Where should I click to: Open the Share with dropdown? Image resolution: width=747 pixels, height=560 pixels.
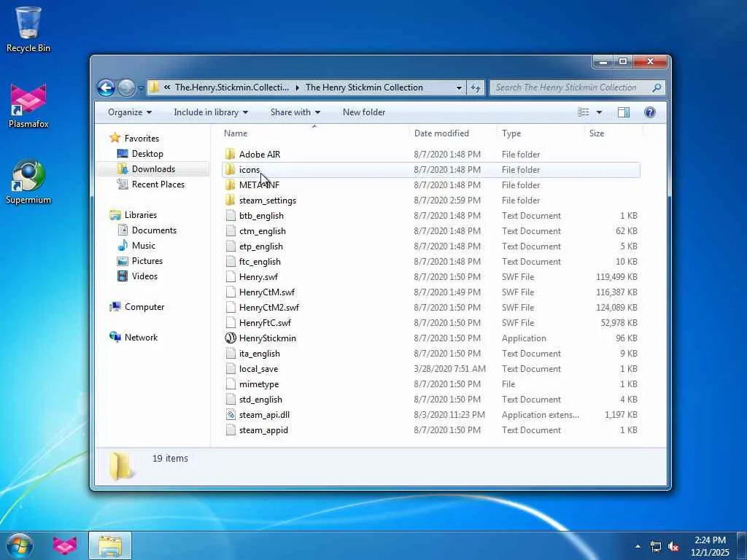point(295,112)
